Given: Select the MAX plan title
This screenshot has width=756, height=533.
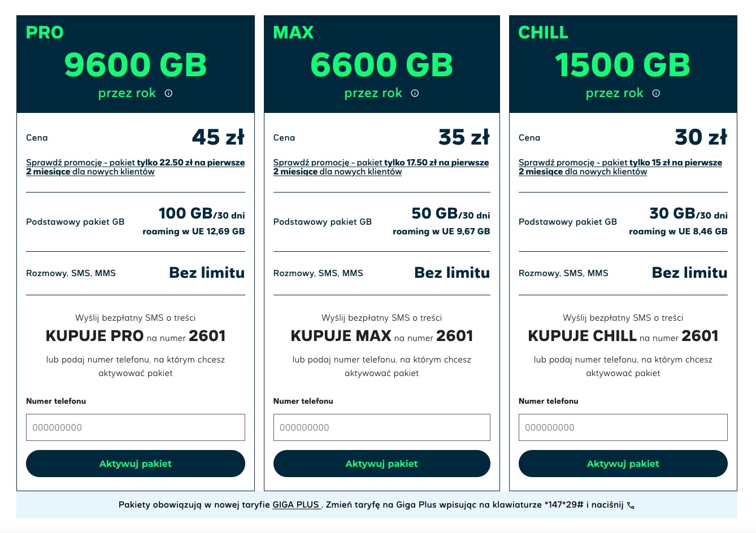Looking at the screenshot, I should (x=293, y=33).
